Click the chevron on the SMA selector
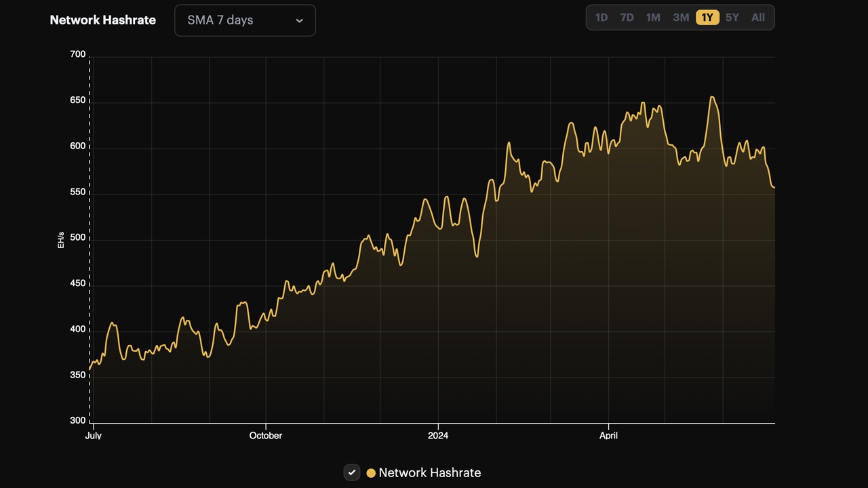 (299, 20)
